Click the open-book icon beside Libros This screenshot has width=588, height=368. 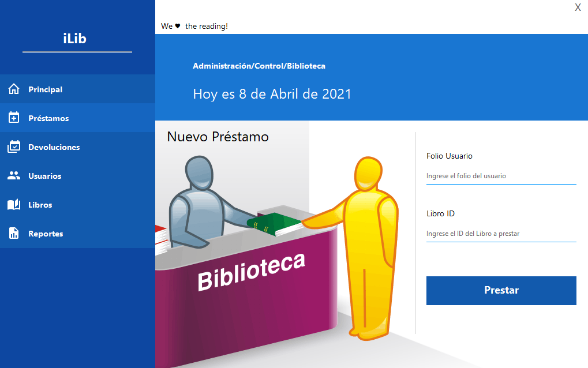(14, 205)
